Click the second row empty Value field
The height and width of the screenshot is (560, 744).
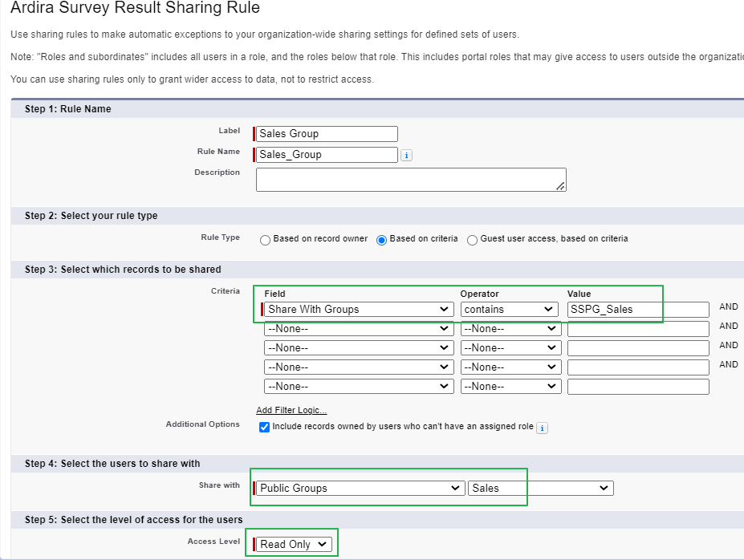638,328
